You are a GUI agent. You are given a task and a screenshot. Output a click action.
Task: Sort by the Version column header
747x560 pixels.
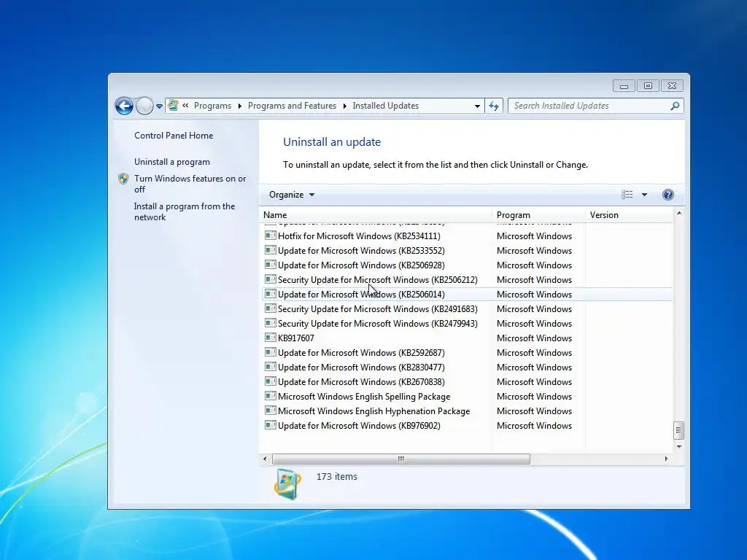(x=629, y=215)
